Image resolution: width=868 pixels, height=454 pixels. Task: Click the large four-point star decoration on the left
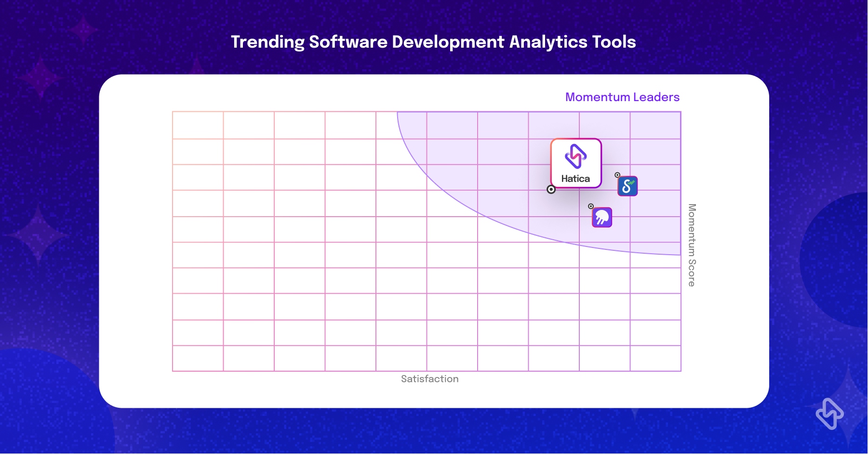40,235
